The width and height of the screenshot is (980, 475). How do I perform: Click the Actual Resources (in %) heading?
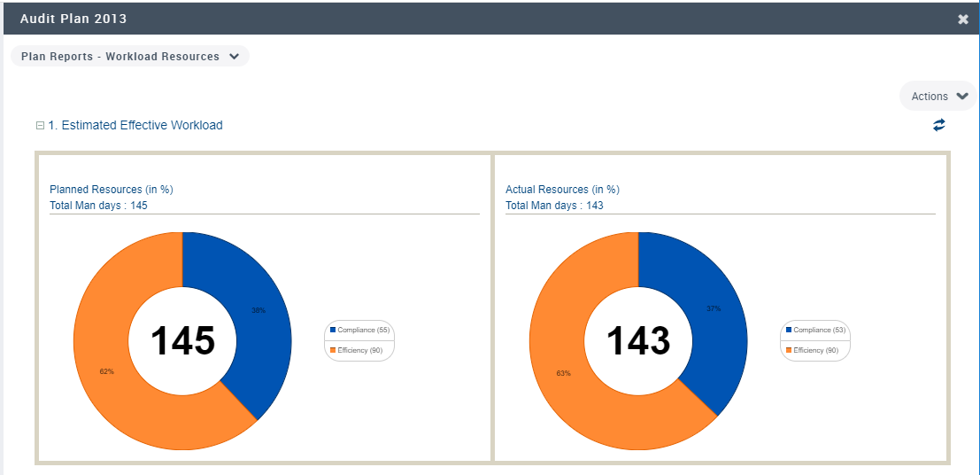pos(562,190)
